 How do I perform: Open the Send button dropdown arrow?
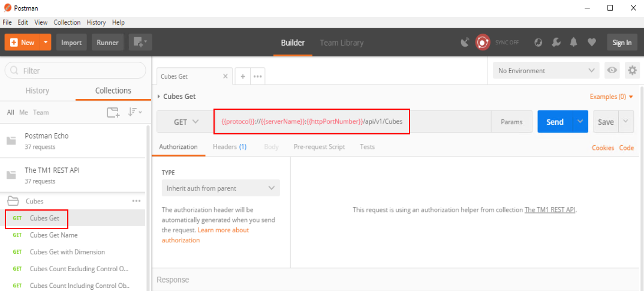pos(580,122)
